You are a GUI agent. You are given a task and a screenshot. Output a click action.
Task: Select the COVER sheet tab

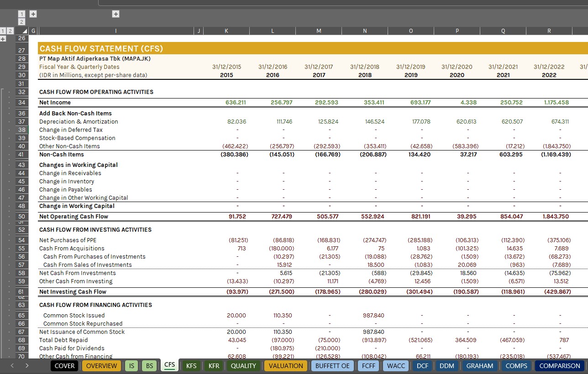click(x=64, y=366)
